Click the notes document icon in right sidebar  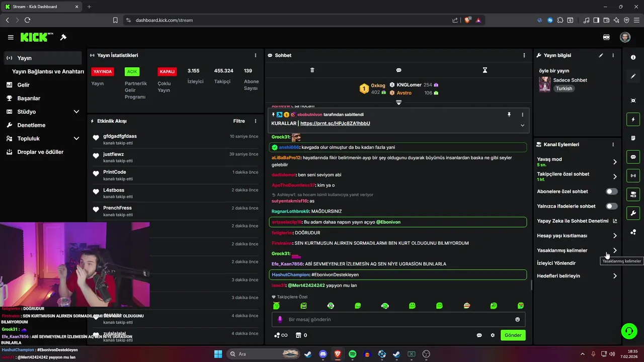point(633,138)
